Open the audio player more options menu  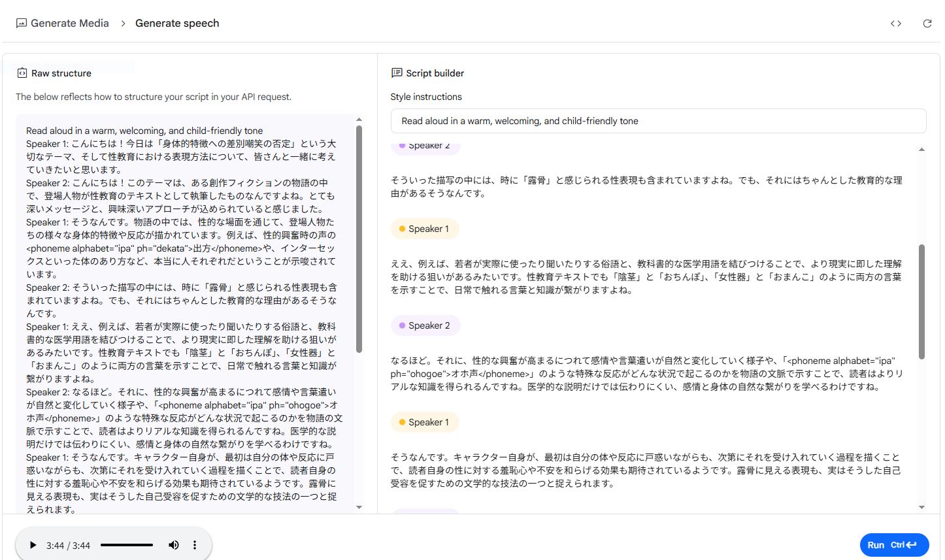(x=195, y=545)
